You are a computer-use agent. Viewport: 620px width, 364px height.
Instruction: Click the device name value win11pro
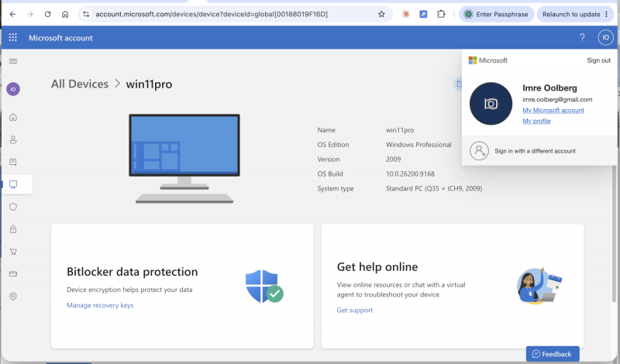(x=400, y=130)
